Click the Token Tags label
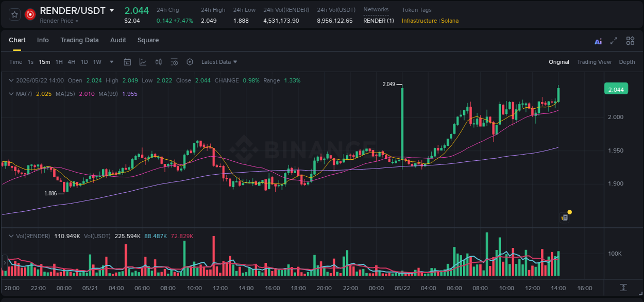This screenshot has height=302, width=644. 417,10
